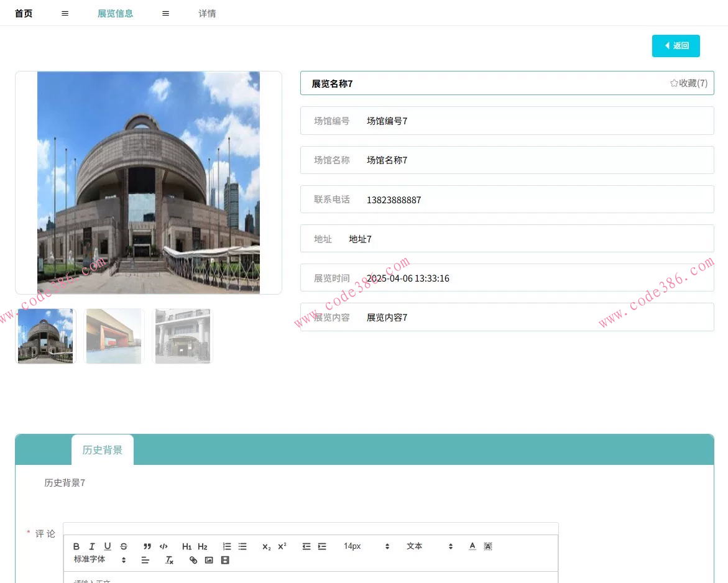The image size is (728, 583).
Task: Apply superscript formatting to comment text
Action: [x=280, y=546]
